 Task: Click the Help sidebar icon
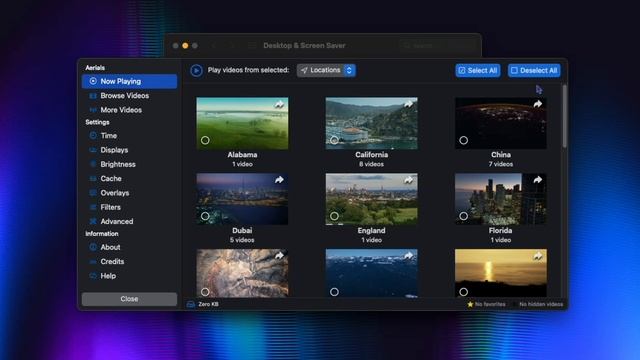(93, 276)
